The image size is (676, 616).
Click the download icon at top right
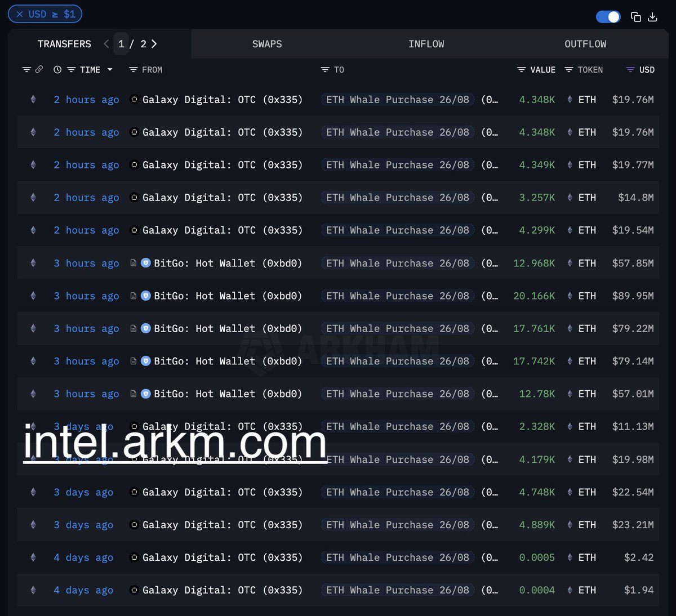click(653, 17)
